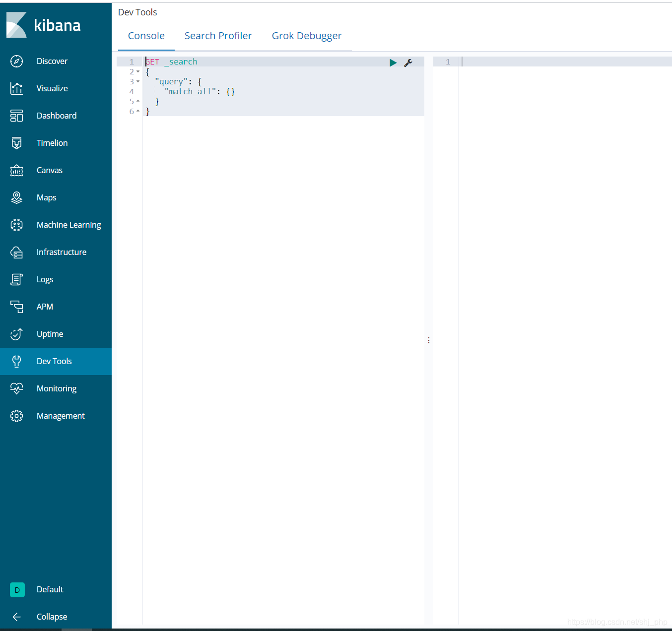Open the APM label link

45,307
